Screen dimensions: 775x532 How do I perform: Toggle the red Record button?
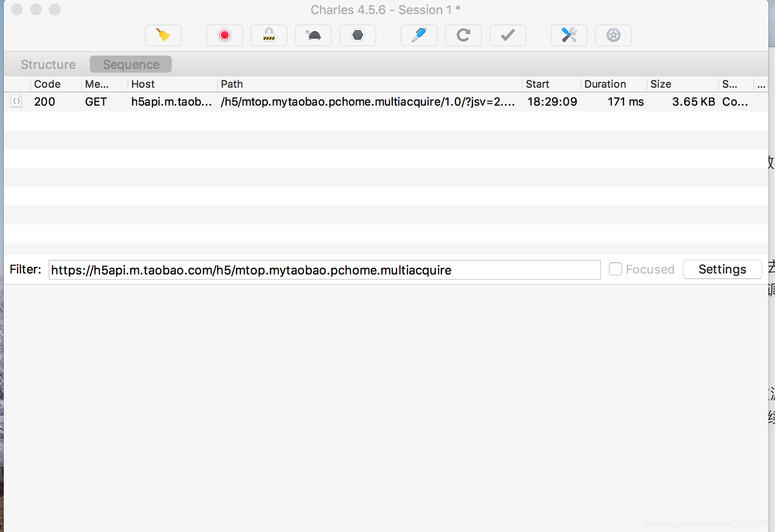pyautogui.click(x=225, y=35)
